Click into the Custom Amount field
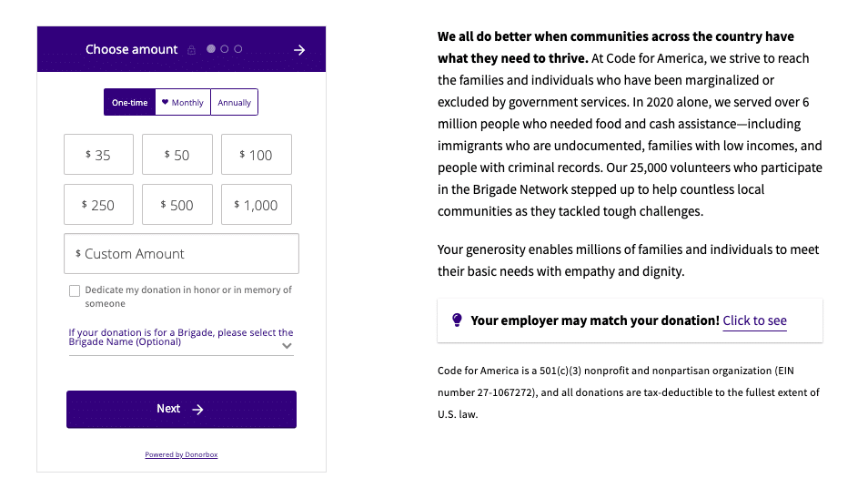868x488 pixels. tap(181, 254)
